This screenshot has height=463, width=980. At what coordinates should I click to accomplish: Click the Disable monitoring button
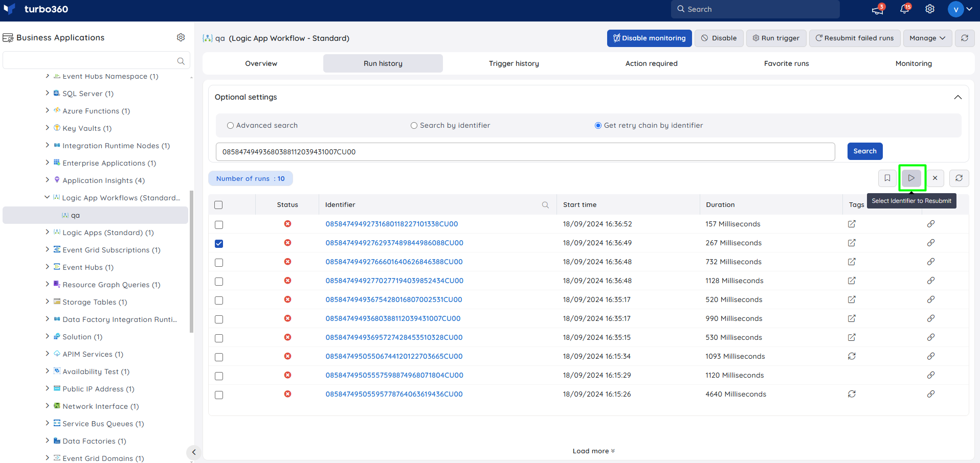point(650,38)
